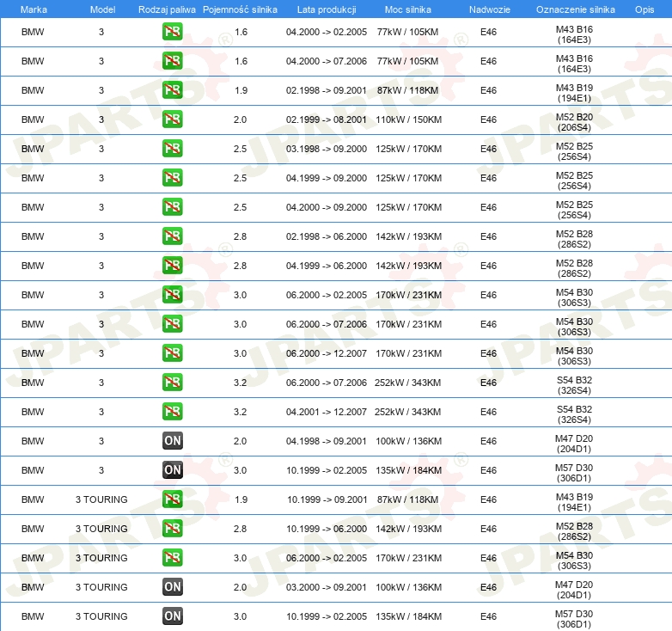Click the Marka column header
This screenshot has width=672, height=631.
34,9
